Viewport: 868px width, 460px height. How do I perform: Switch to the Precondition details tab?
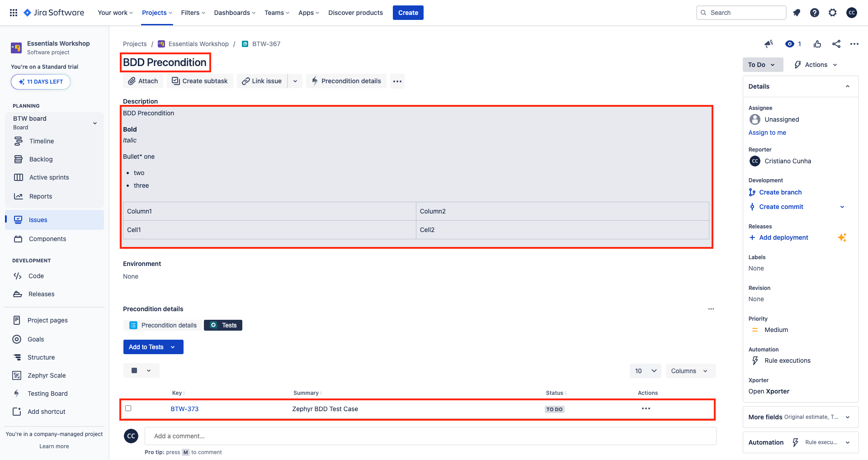click(163, 325)
